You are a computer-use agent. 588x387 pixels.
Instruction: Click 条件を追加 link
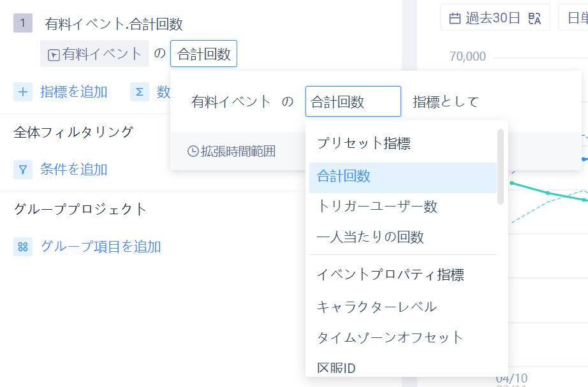(73, 170)
